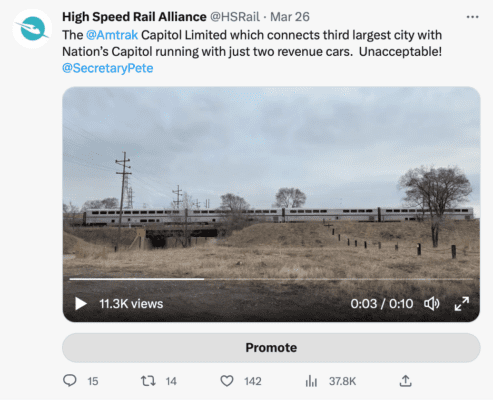
Task: Open tweet analytics bar chart icon
Action: click(311, 381)
